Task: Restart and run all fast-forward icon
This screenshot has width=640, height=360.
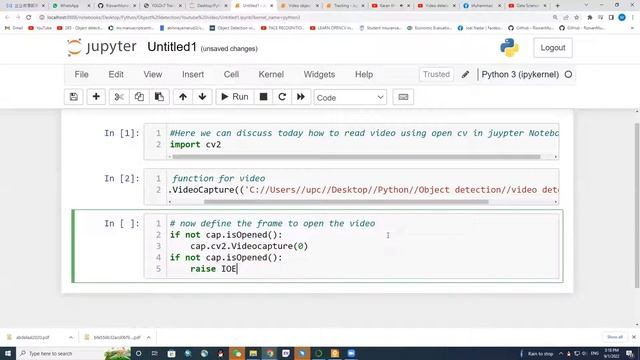Action: coord(301,97)
